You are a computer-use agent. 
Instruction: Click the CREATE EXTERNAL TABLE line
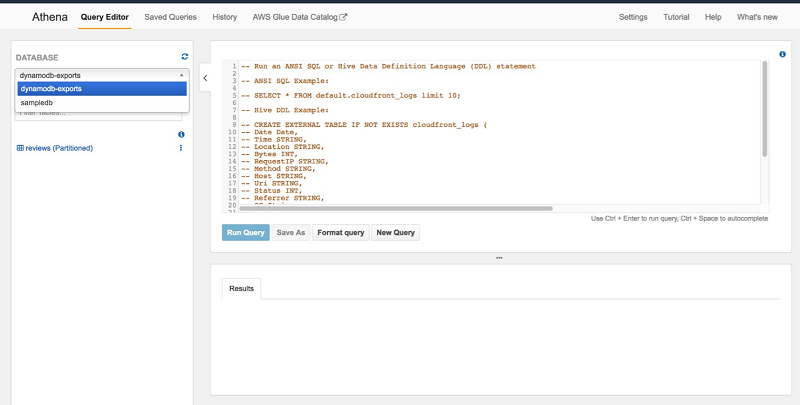tap(364, 124)
